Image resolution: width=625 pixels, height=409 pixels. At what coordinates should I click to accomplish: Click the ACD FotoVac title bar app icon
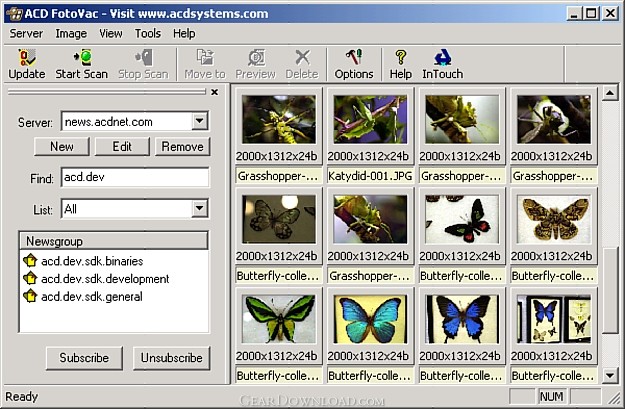click(x=14, y=14)
